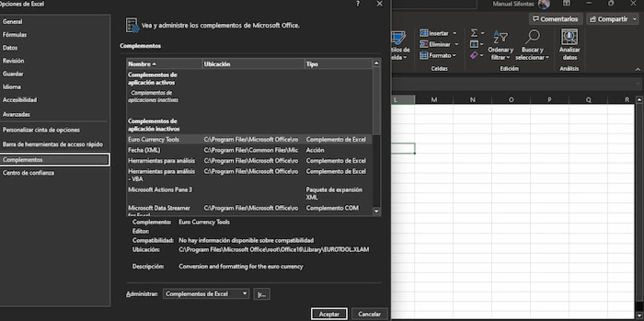644x321 pixels.
Task: Click the add-ins gear page icon
Action: 132,25
